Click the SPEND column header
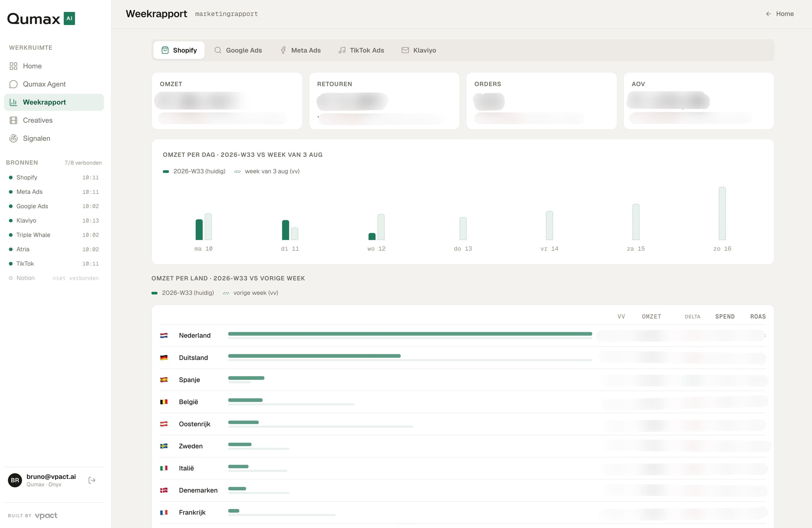The width and height of the screenshot is (812, 528). tap(725, 316)
